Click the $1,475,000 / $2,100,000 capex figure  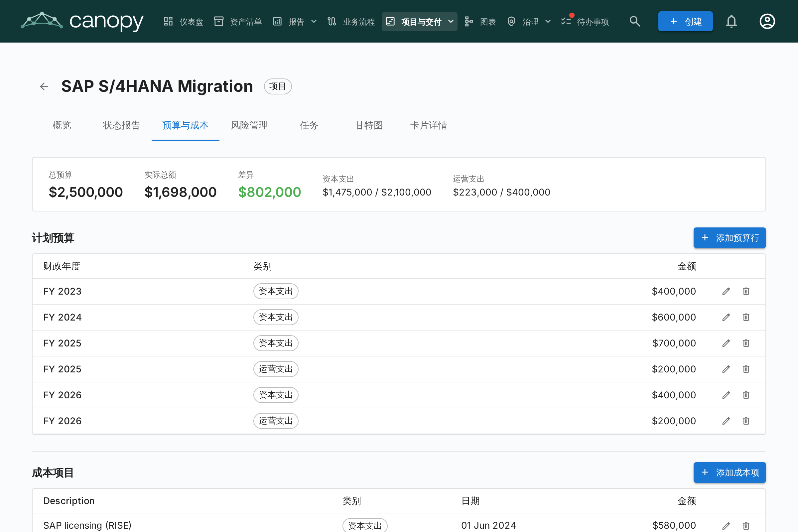(x=377, y=193)
